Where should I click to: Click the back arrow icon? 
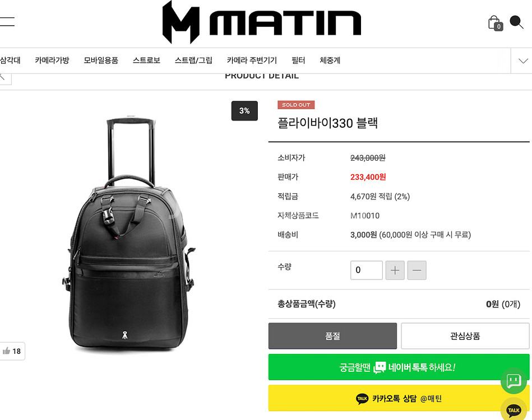pos(3,77)
